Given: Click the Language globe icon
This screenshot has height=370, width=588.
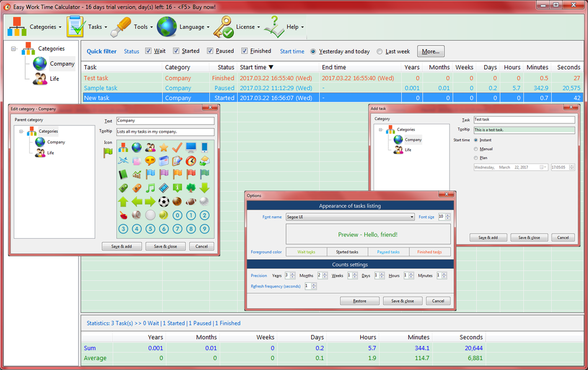Looking at the screenshot, I should pos(167,27).
